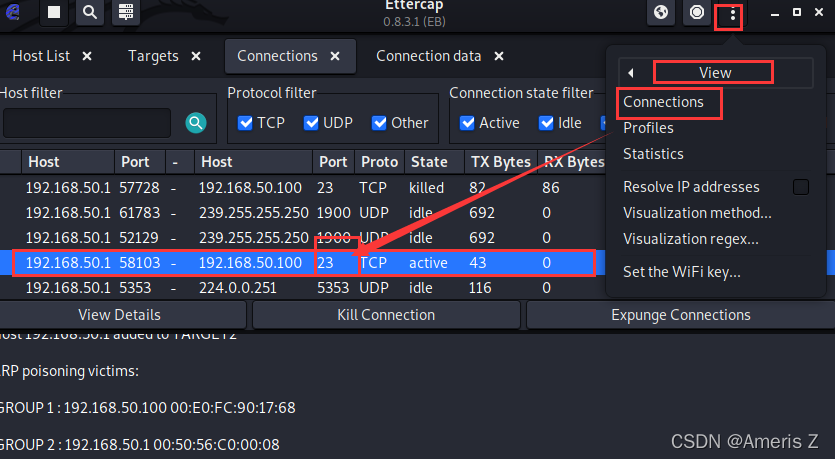
Task: Click the Stop MITM circle icon
Action: coord(697,12)
